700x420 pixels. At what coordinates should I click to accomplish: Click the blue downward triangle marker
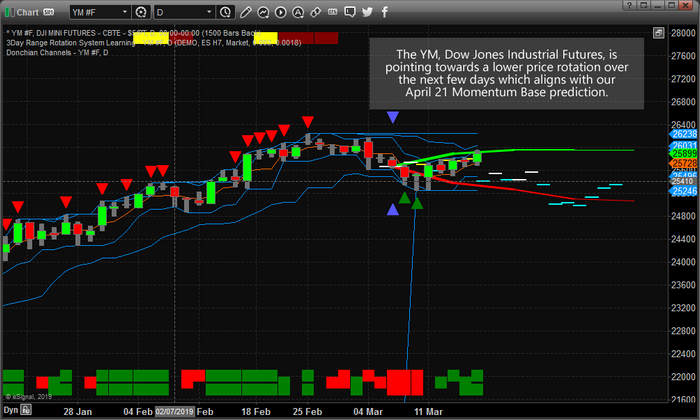(392, 117)
